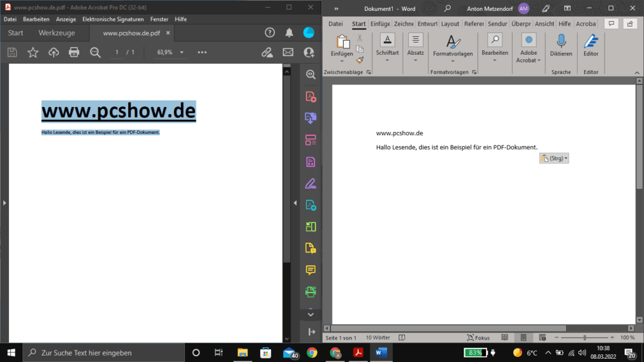Screen dimensions: 644x362
Task: Open Word comments speech bubble icon
Action: (x=612, y=24)
